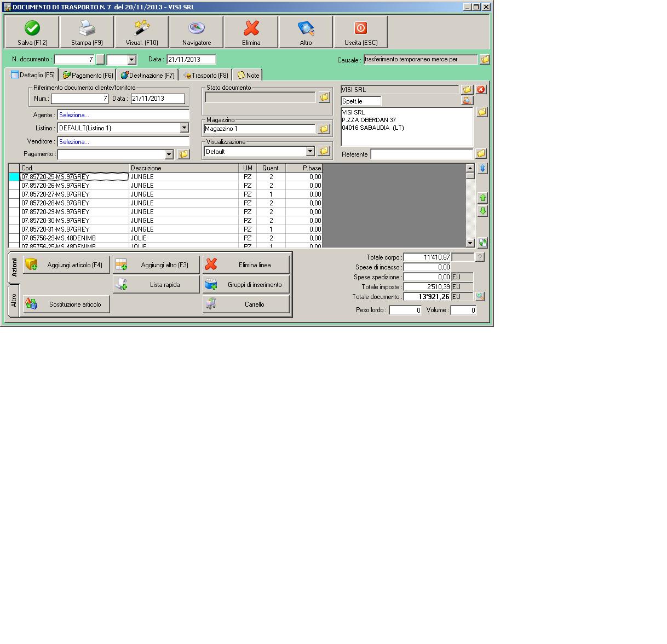Click the Descrizione column header
Viewport: 667px width, 644px height.
(x=183, y=168)
